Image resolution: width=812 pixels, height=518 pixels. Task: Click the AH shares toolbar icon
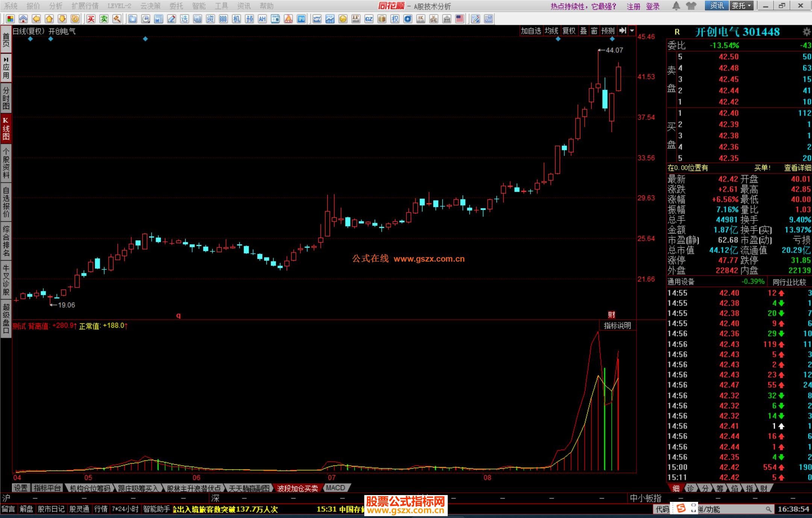tap(262, 19)
